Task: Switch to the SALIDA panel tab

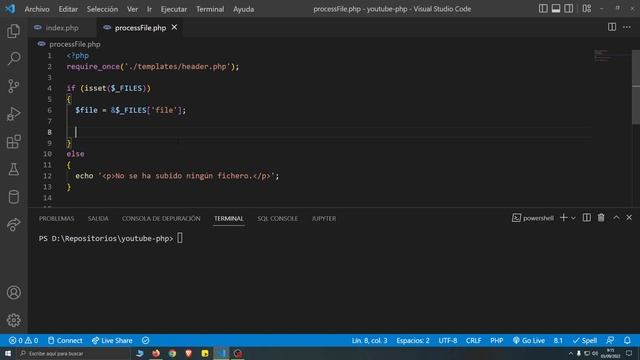Action: (98, 218)
